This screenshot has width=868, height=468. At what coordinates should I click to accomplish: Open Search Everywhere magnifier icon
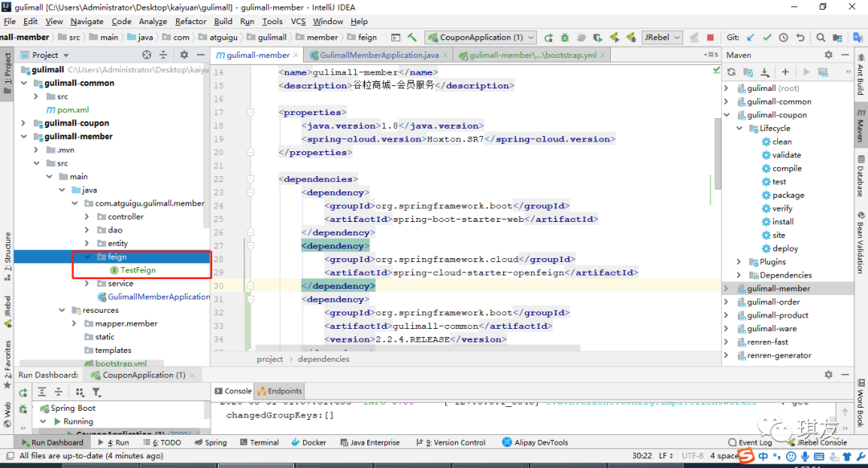(821, 37)
